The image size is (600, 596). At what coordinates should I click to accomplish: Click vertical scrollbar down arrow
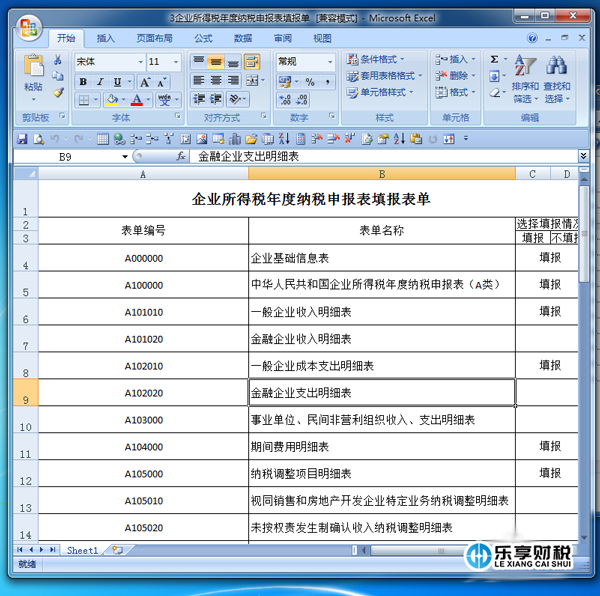coord(584,537)
